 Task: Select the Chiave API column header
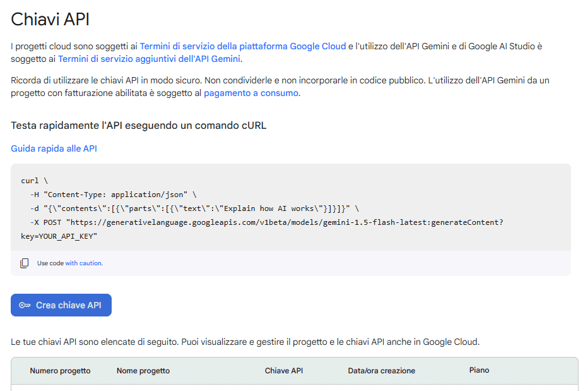[x=284, y=371]
